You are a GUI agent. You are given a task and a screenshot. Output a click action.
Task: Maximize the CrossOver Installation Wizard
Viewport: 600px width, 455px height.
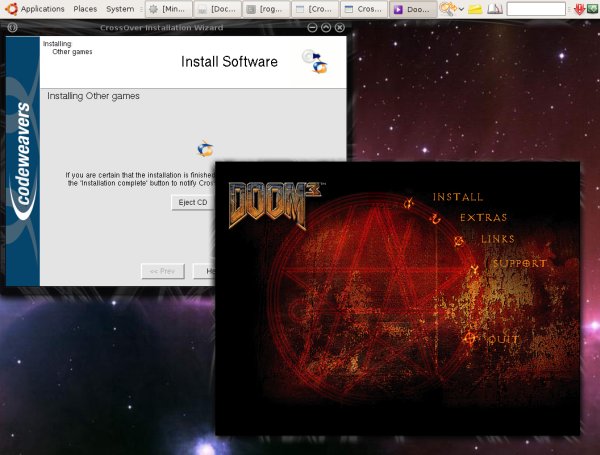[x=326, y=28]
